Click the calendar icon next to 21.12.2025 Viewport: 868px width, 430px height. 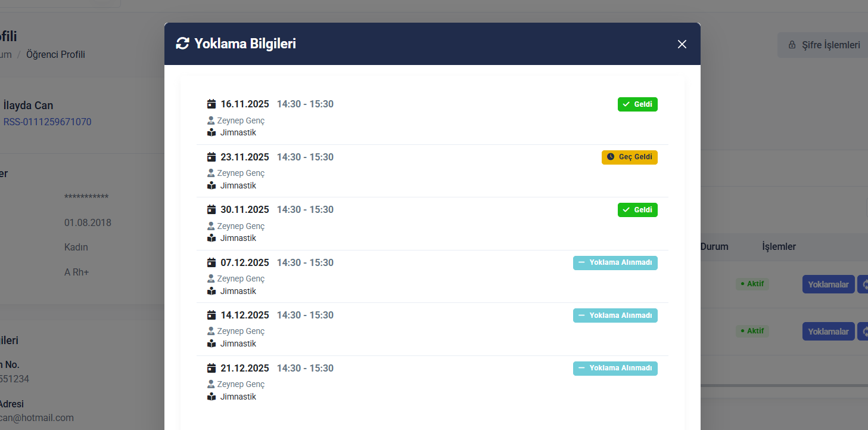click(211, 369)
